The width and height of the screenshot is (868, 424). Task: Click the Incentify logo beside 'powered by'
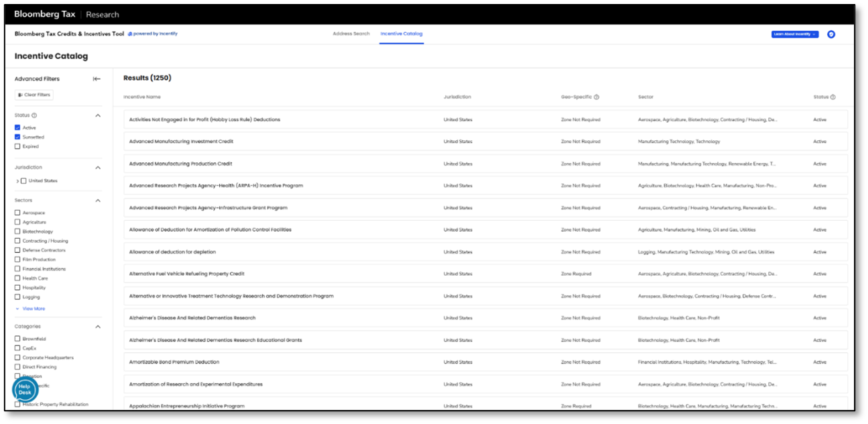tap(130, 34)
